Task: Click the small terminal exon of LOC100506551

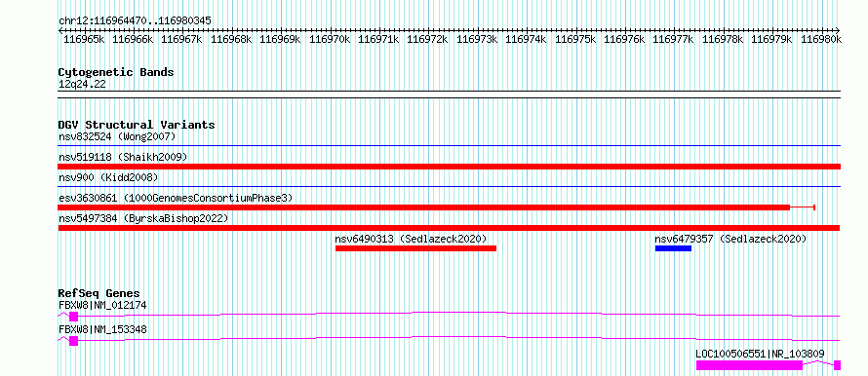Action: tap(837, 365)
